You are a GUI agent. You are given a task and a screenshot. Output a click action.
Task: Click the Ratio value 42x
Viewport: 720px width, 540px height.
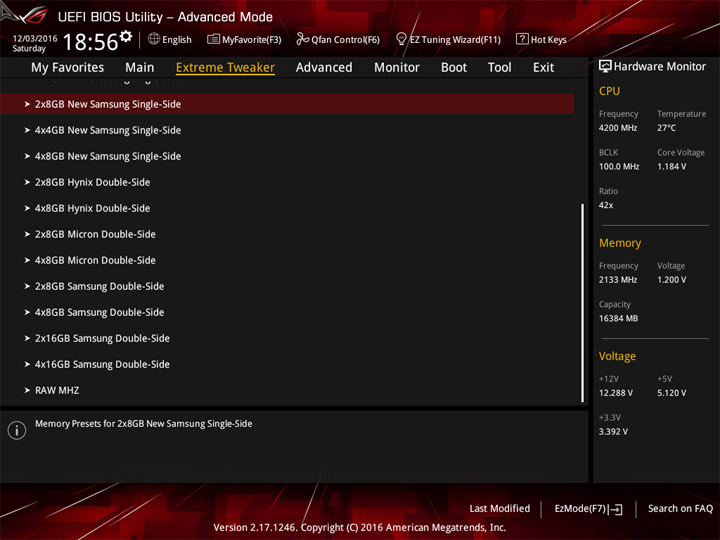pyautogui.click(x=606, y=205)
